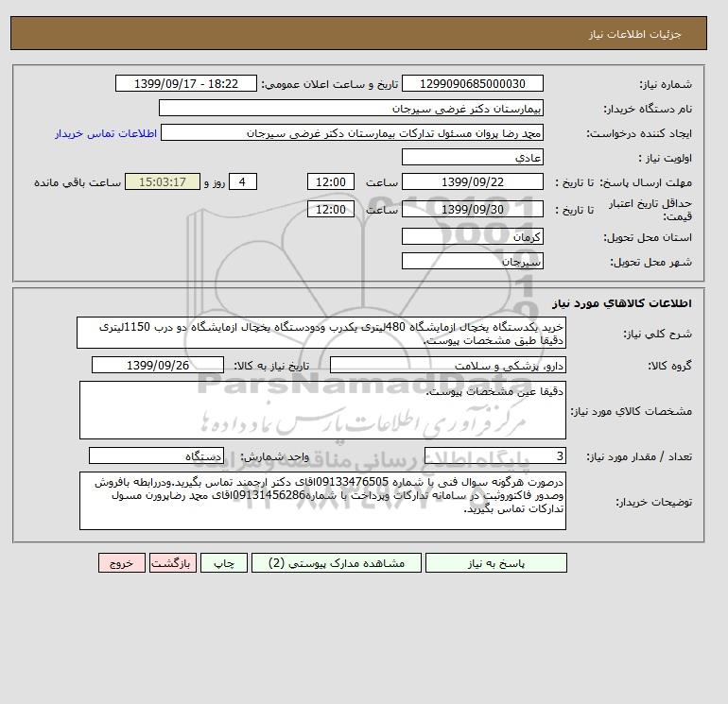Click response deadline date 1399/09/22
Screen dimensions: 728x704
472,182
